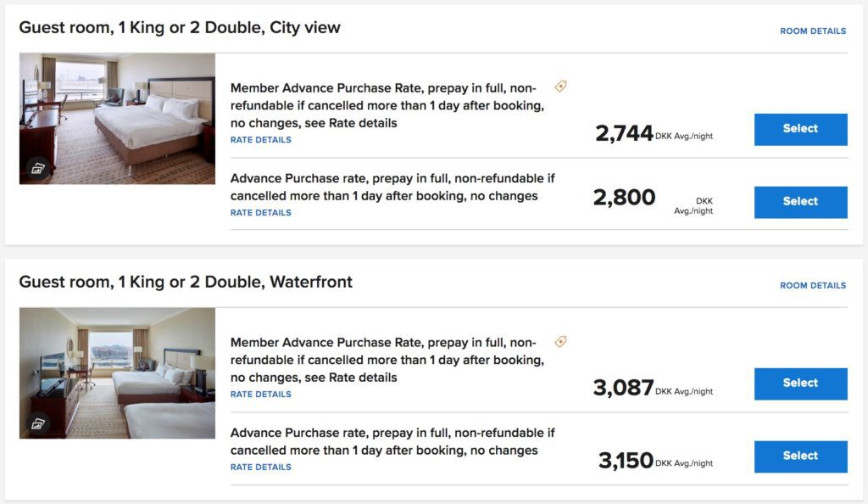Select the 3,087 DKK Waterfront rate
The image size is (868, 504).
[x=800, y=384]
